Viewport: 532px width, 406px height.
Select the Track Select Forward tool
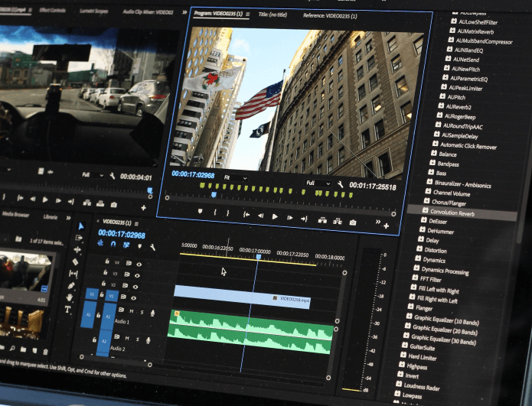[79, 238]
